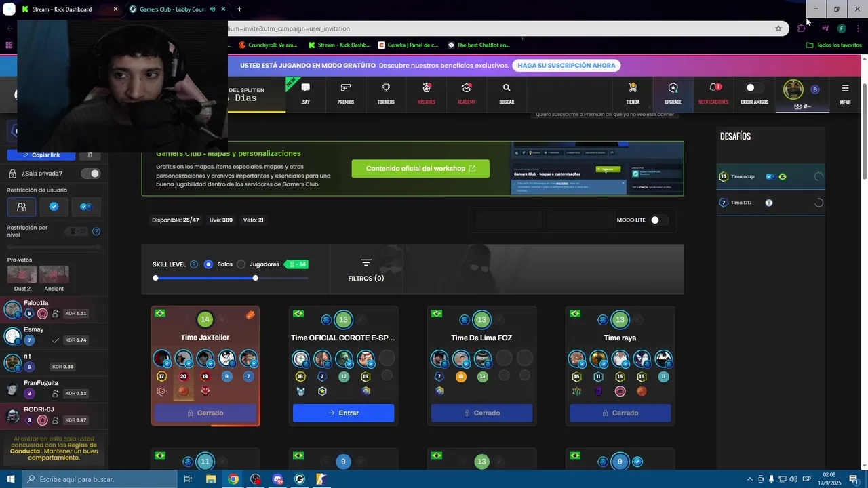Click the invite icon next to RODRI-0J
The width and height of the screenshot is (868, 488).
pyautogui.click(x=56, y=420)
